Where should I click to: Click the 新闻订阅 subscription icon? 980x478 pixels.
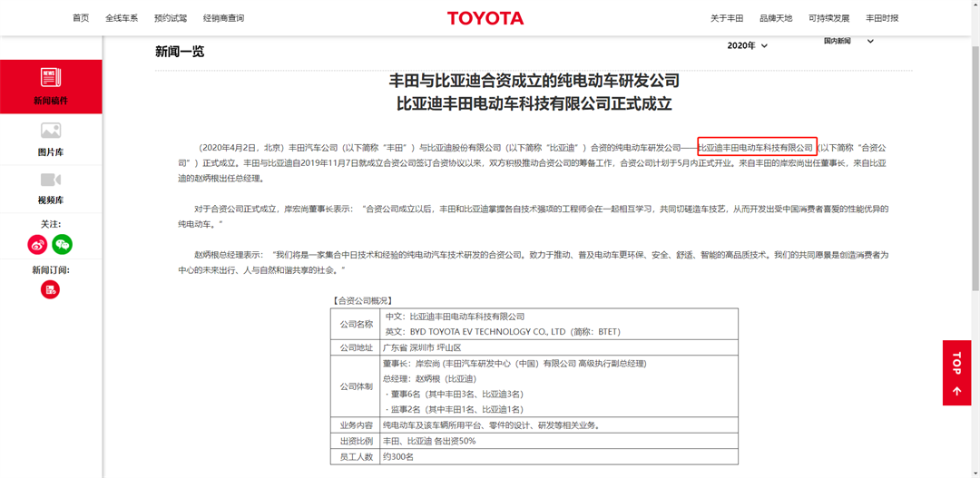pyautogui.click(x=50, y=289)
